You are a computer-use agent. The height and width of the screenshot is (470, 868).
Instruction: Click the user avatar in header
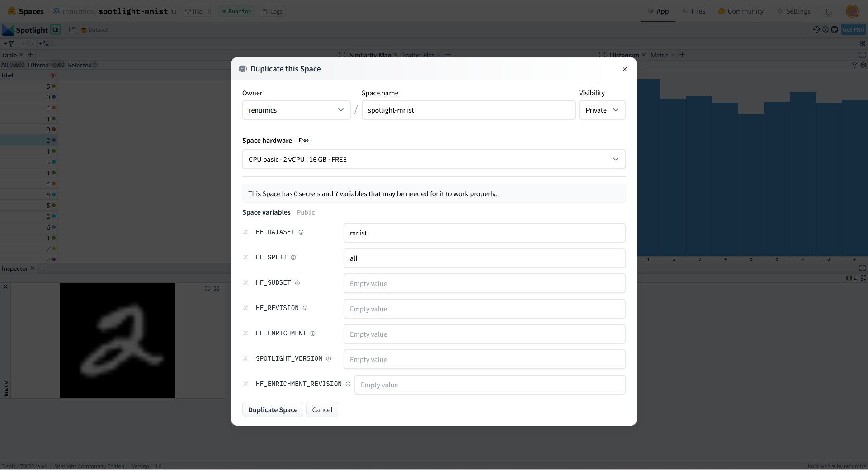pos(852,11)
